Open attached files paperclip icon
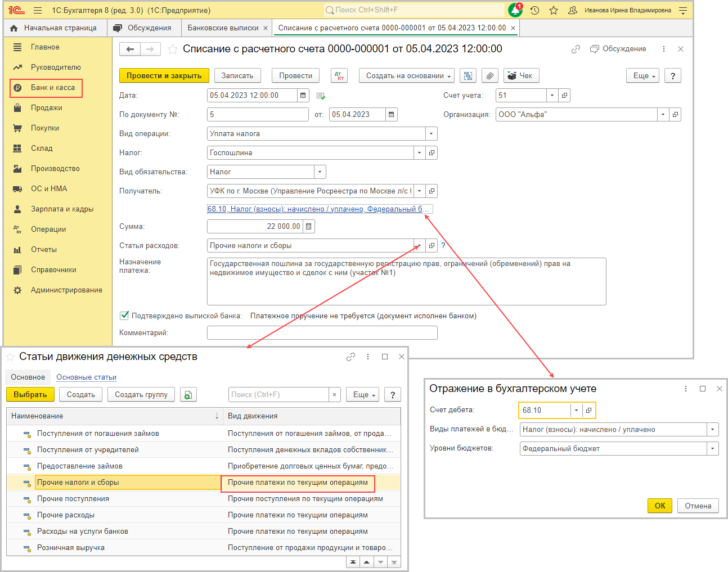 click(490, 76)
